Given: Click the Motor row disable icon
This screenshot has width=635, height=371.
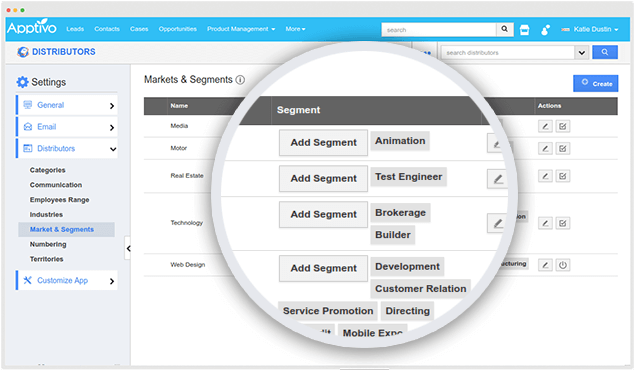Looking at the screenshot, I should pos(563,149).
